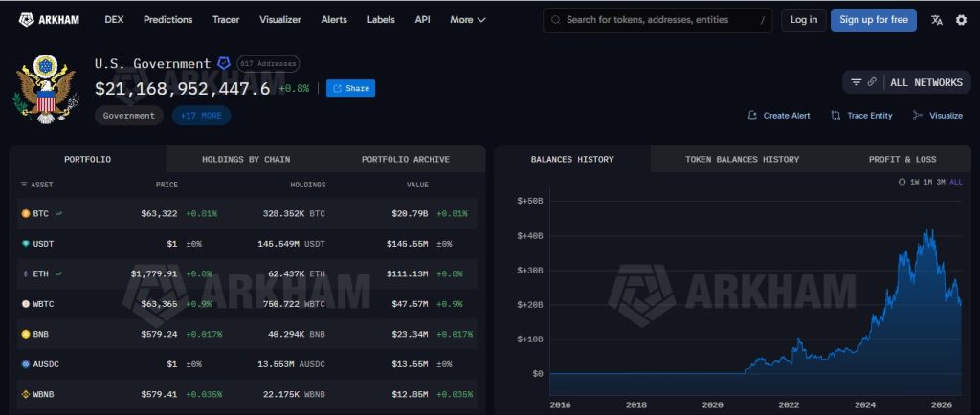Click the Sign up for free button
Screen dimensions: 980x415
874,20
